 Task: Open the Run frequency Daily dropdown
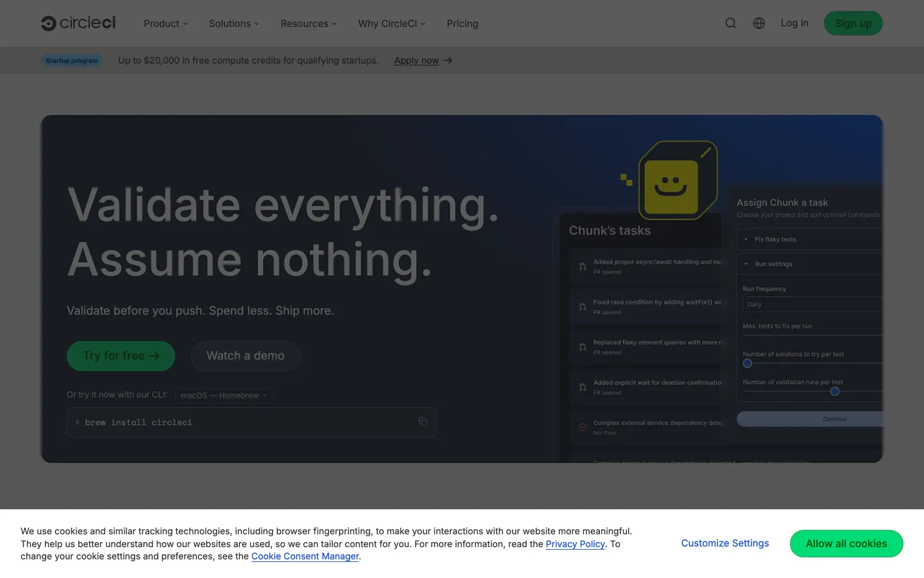tap(812, 304)
